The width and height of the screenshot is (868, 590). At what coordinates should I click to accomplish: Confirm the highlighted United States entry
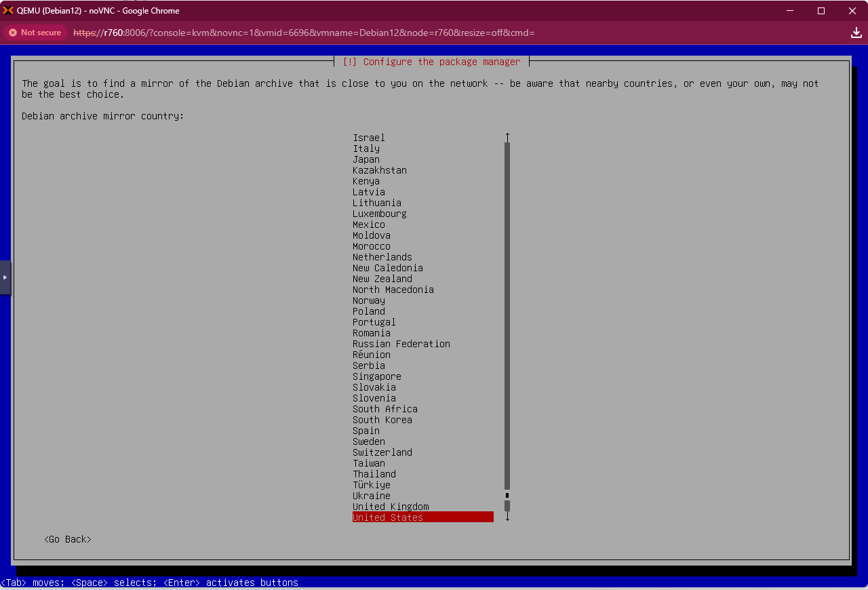[387, 517]
